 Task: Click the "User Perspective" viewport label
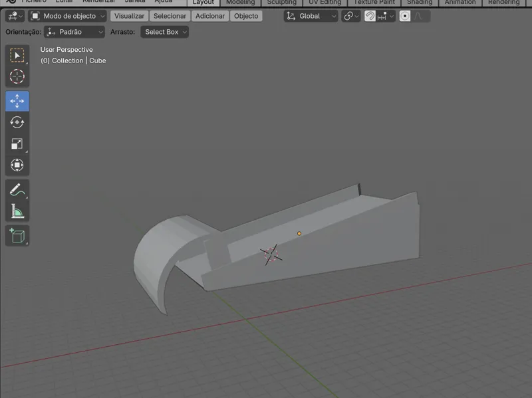click(66, 49)
